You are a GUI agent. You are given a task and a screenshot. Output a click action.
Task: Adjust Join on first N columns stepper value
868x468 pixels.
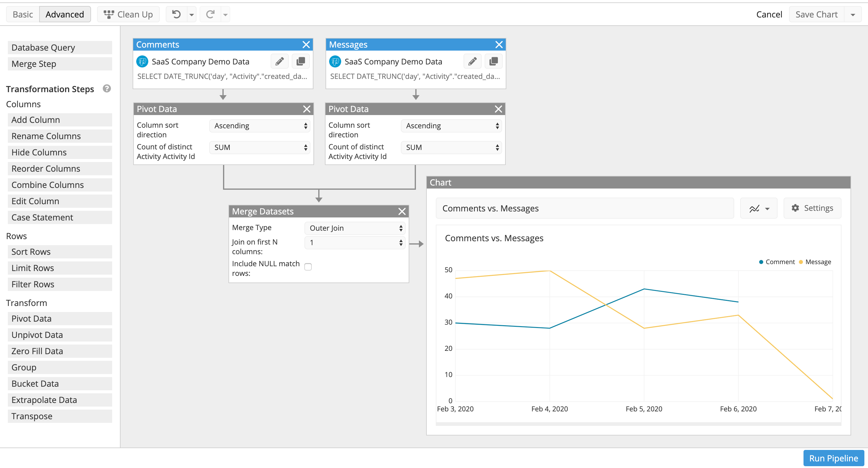[402, 242]
